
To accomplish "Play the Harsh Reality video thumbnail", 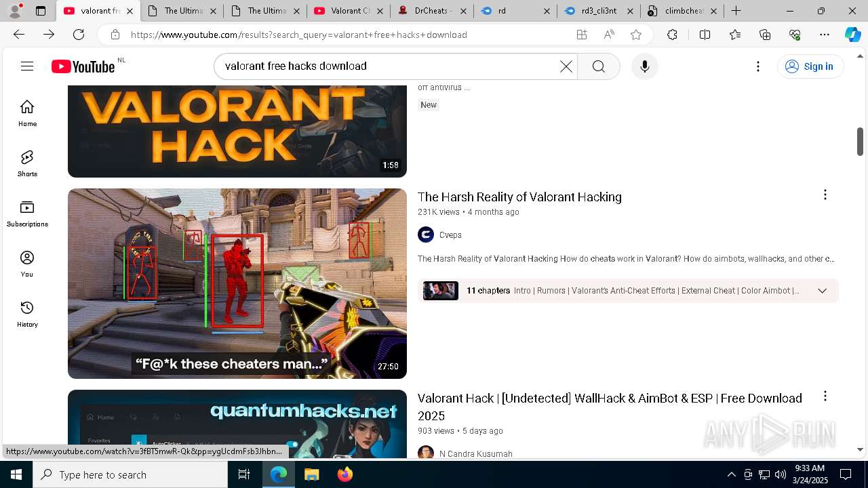I will (237, 283).
